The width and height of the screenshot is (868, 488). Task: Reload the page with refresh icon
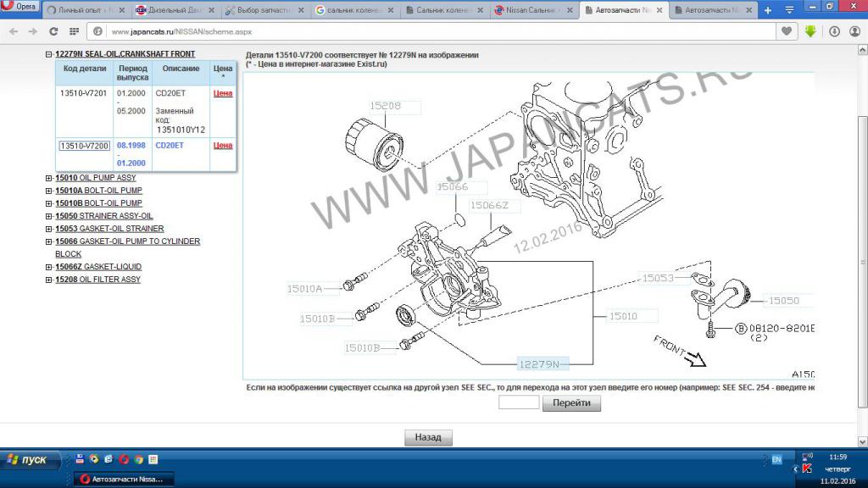click(x=53, y=31)
